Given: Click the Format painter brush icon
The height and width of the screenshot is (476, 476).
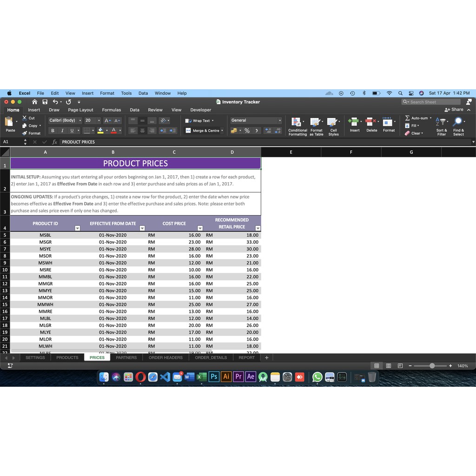Looking at the screenshot, I should [x=25, y=133].
